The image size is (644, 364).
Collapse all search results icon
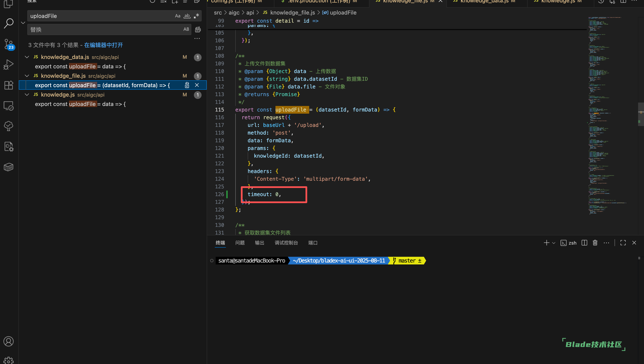[197, 1]
